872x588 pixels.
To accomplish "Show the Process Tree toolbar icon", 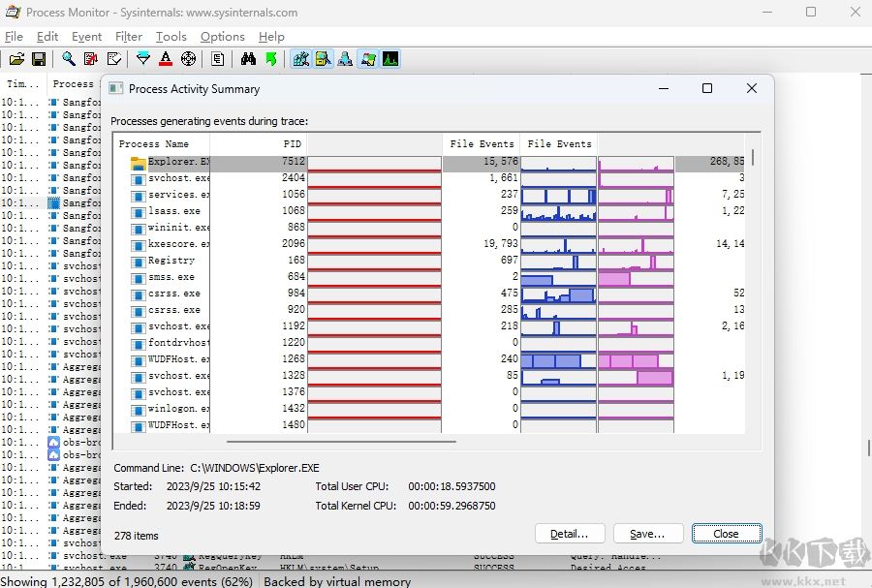I will pos(217,59).
